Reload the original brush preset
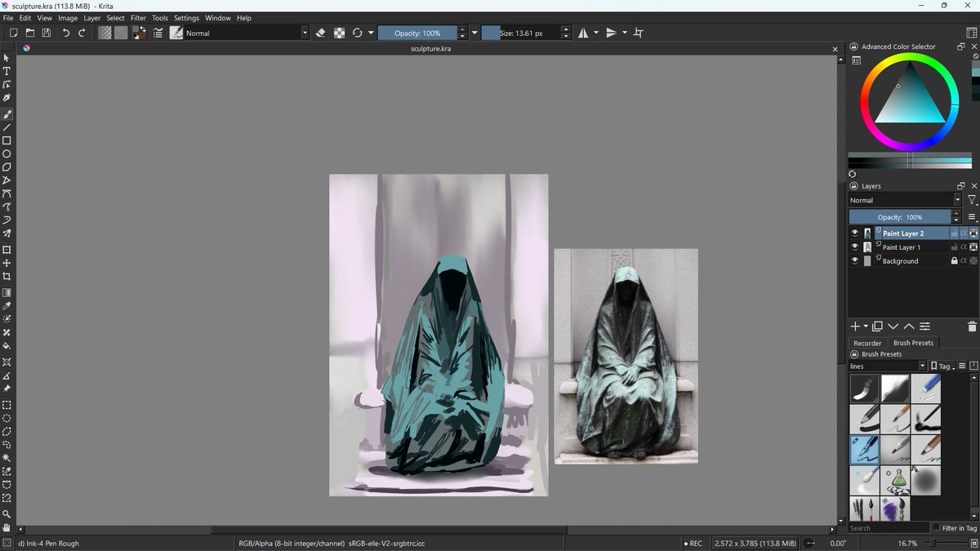980x551 pixels. [x=357, y=33]
